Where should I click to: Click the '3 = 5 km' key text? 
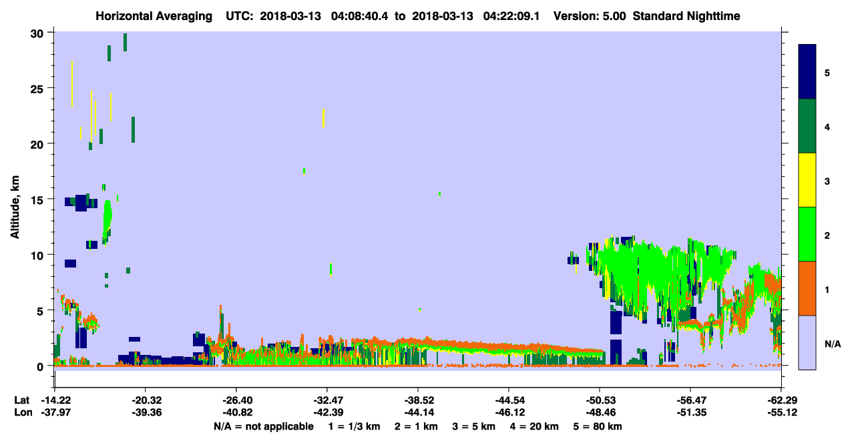[473, 426]
